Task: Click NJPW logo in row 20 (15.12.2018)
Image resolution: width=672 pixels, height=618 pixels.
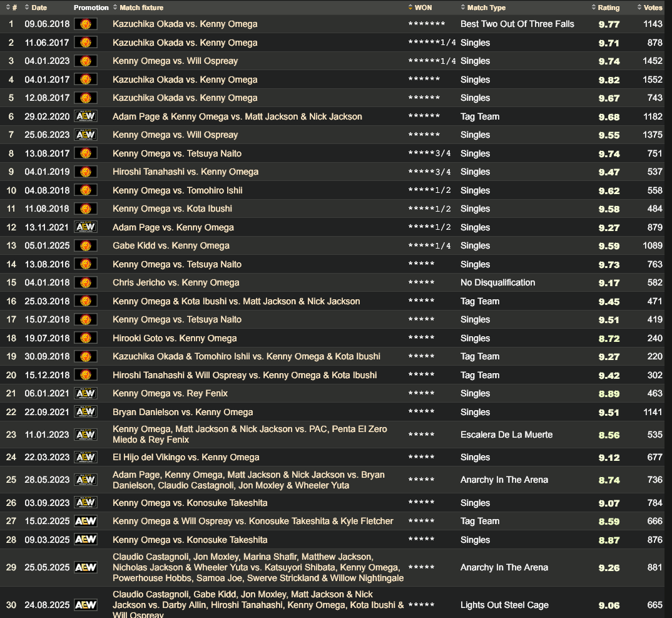Action: pos(86,375)
